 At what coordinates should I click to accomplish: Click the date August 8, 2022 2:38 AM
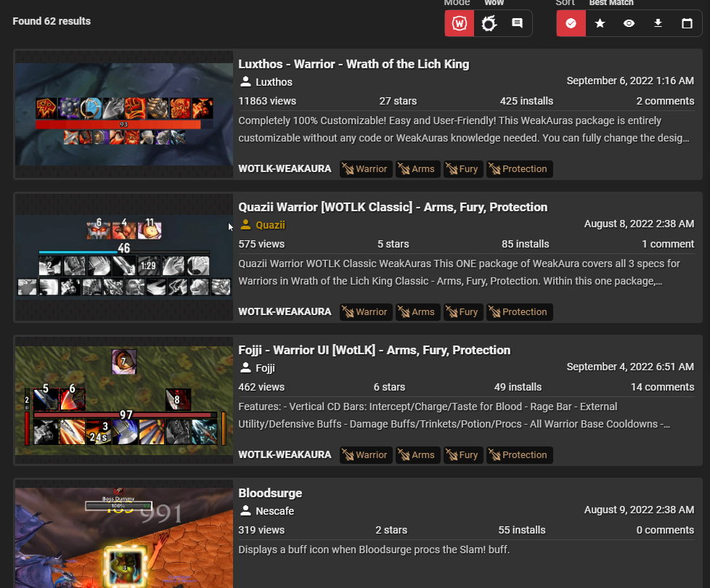(x=639, y=224)
